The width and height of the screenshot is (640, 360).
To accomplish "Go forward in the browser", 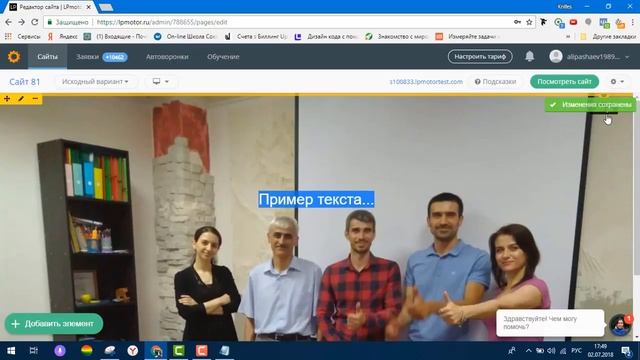I will (x=21, y=22).
